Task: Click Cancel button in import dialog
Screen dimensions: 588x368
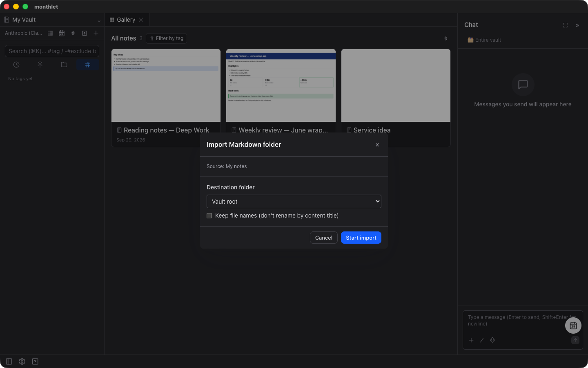Action: (324, 238)
